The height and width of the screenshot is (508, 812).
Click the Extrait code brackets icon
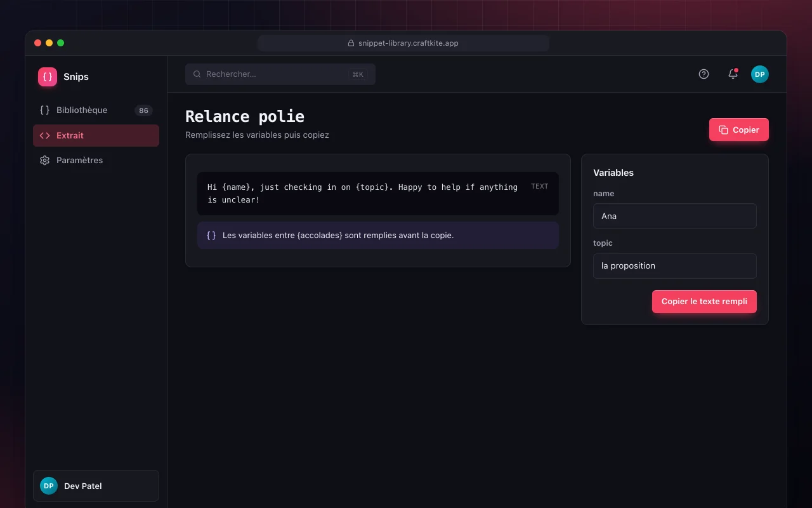[44, 135]
